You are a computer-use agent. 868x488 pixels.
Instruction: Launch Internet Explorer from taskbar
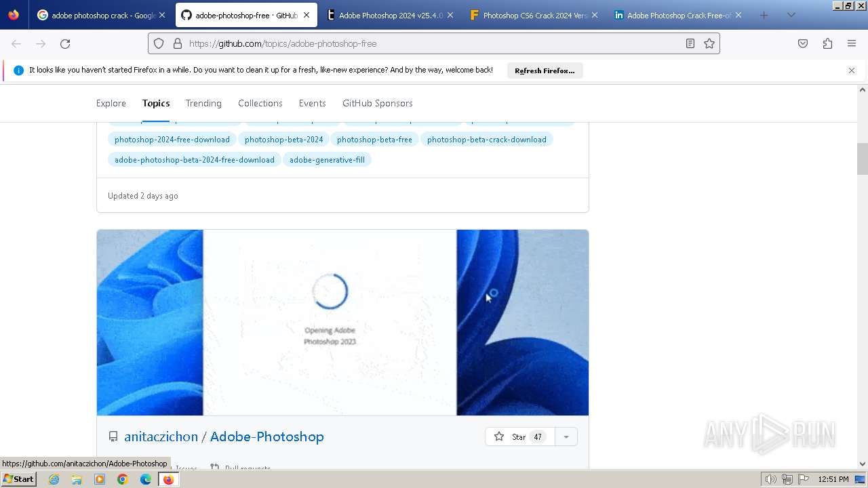54,479
